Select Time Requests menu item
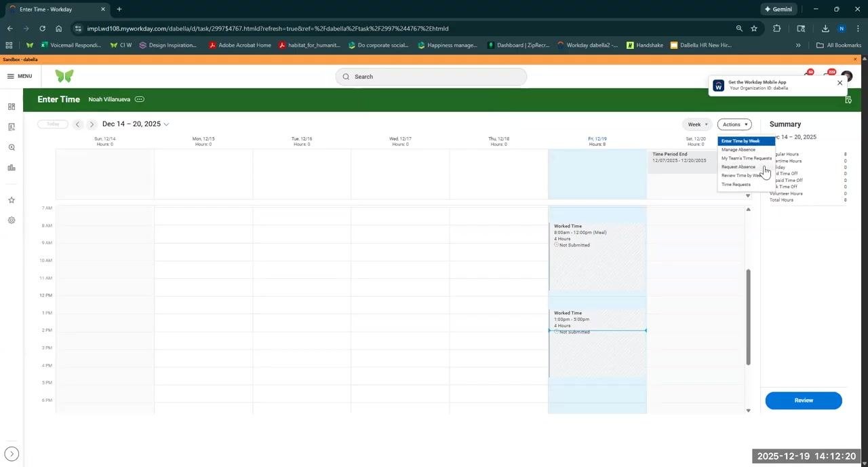Image resolution: width=868 pixels, height=467 pixels. 746,185
